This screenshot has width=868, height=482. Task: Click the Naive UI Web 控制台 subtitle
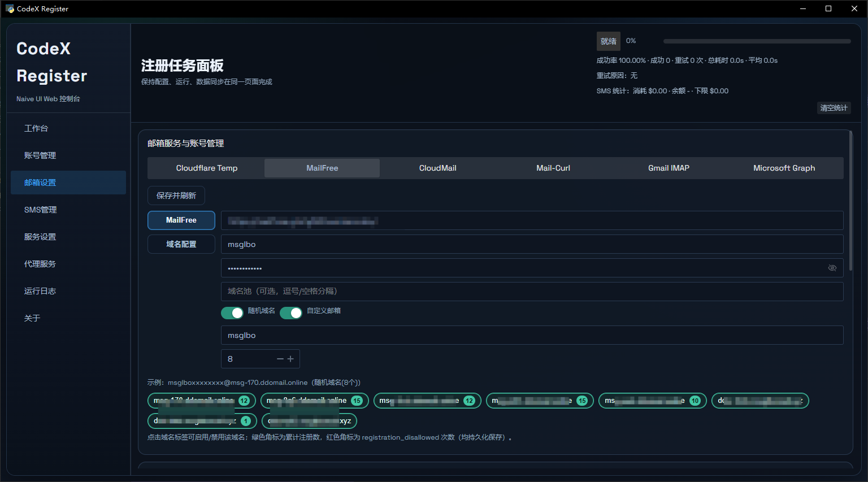click(49, 99)
